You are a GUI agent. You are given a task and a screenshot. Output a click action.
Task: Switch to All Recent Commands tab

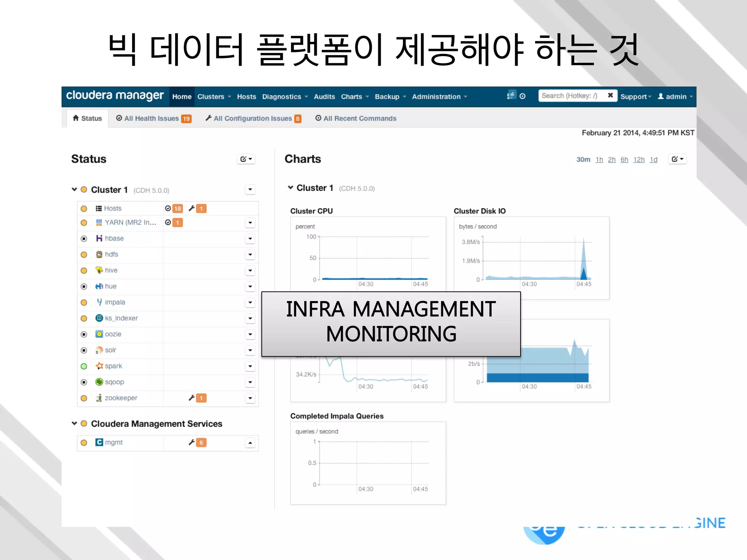point(356,118)
